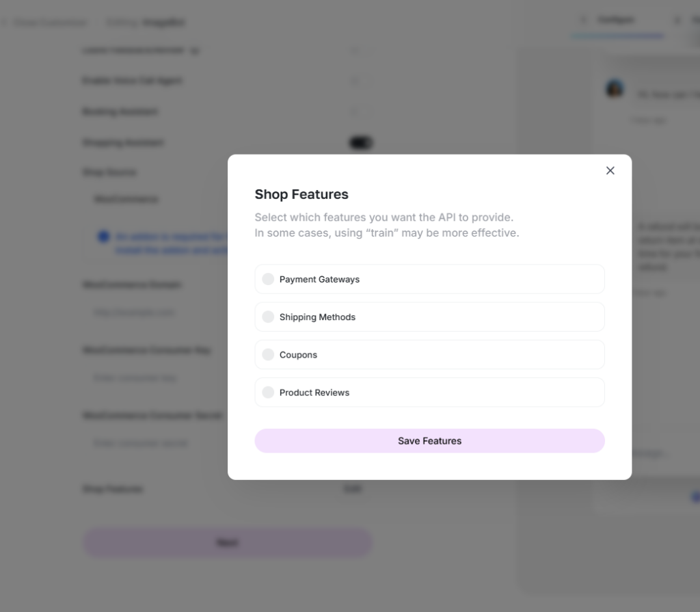Screen dimensions: 700x612
Task: Toggle the Booking Assistant switch
Action: tap(361, 111)
